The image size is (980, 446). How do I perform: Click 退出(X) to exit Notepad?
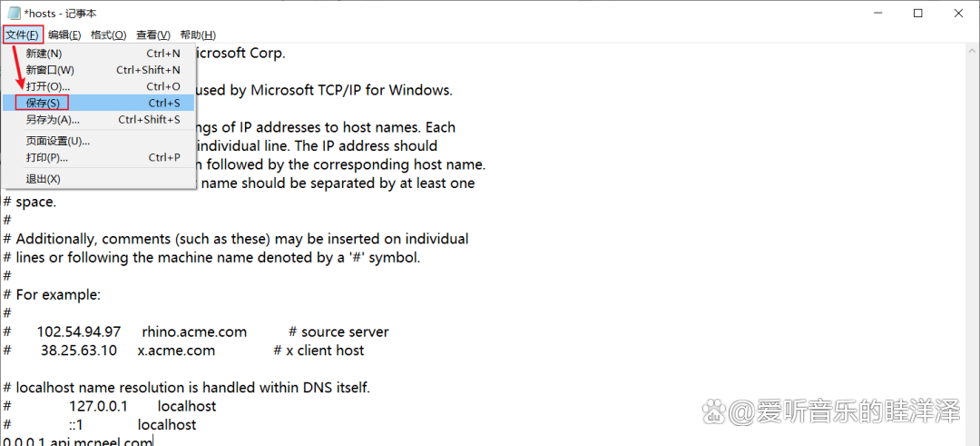(x=43, y=179)
